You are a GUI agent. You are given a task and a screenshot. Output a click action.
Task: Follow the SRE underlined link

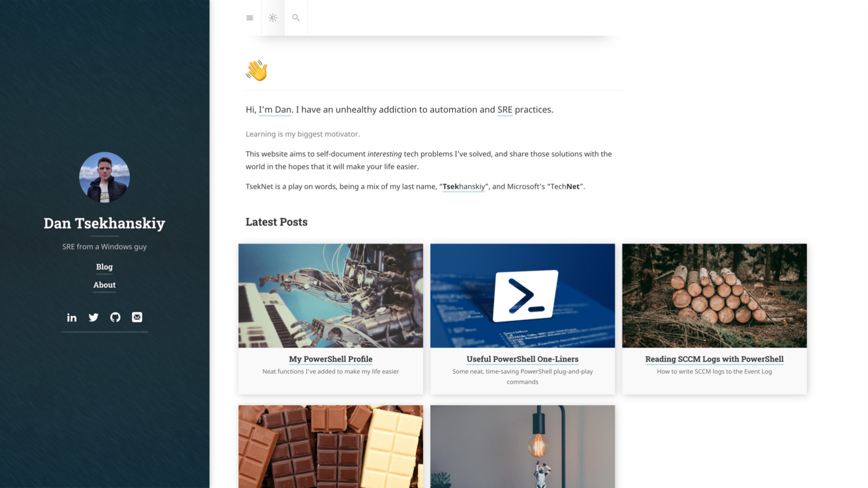505,110
